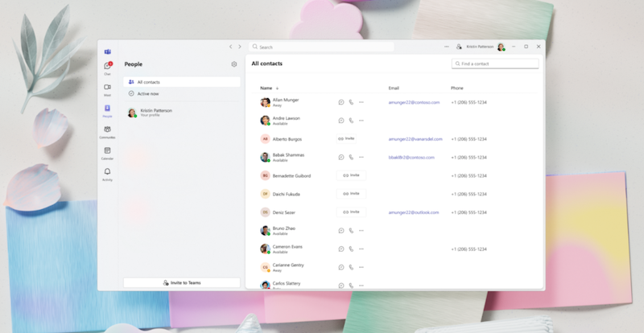The height and width of the screenshot is (333, 644).
Task: Open the Calendar view
Action: click(x=107, y=152)
